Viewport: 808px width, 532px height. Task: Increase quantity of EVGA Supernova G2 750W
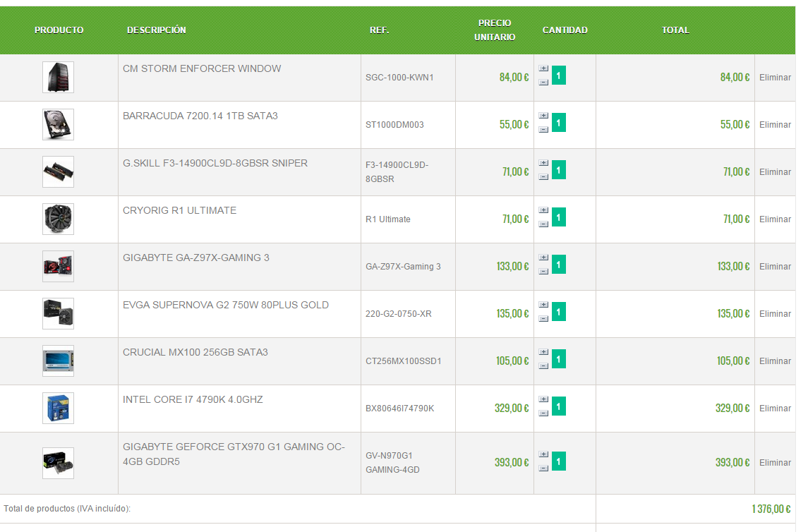coord(543,305)
